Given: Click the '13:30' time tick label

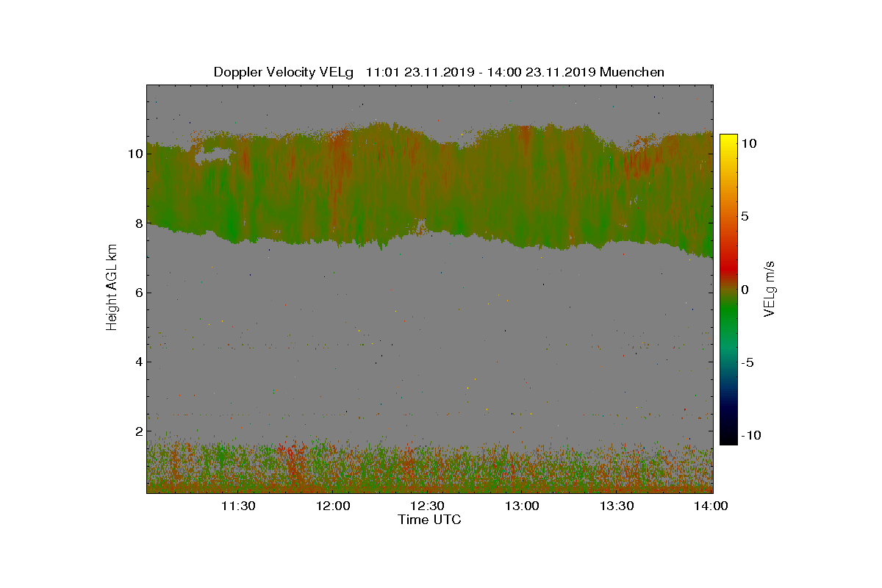Looking at the screenshot, I should pos(617,506).
